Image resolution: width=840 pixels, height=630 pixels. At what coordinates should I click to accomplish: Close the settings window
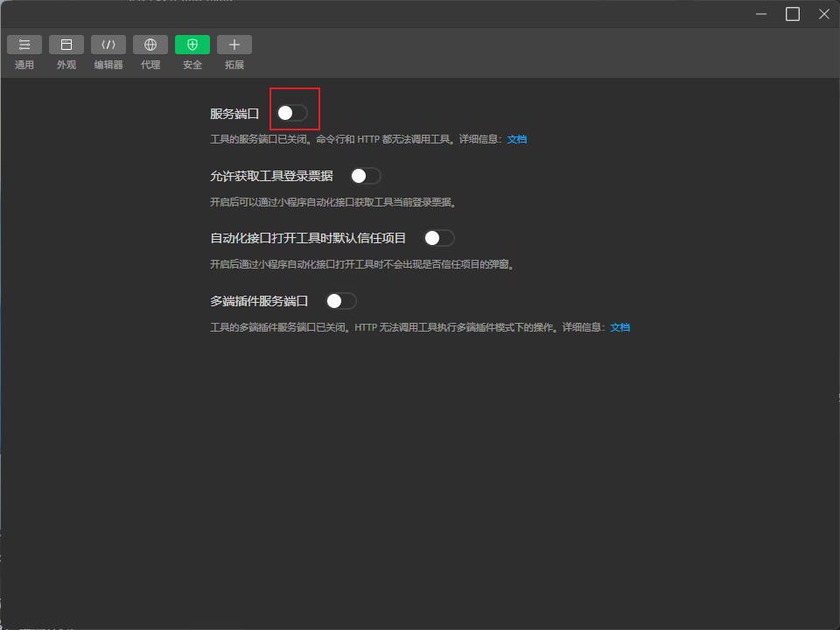click(824, 14)
